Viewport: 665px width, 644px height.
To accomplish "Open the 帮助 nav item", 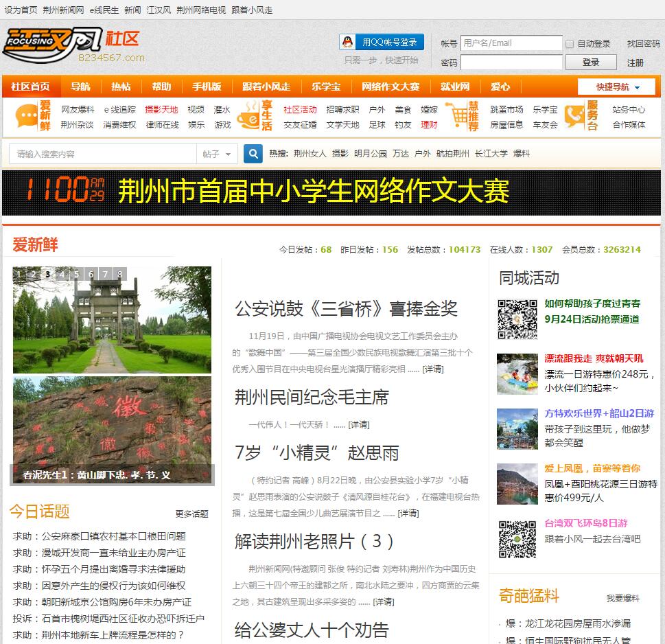I will click(161, 87).
